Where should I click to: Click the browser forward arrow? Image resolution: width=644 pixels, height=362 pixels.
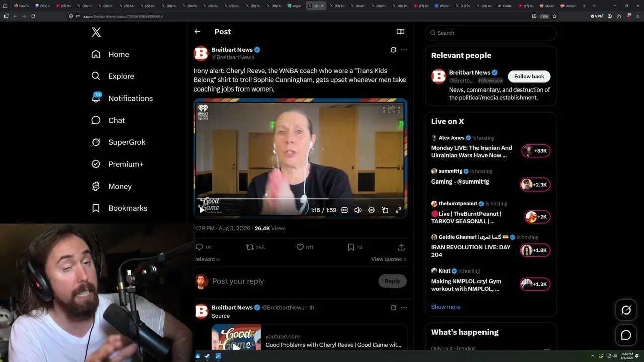(x=24, y=16)
